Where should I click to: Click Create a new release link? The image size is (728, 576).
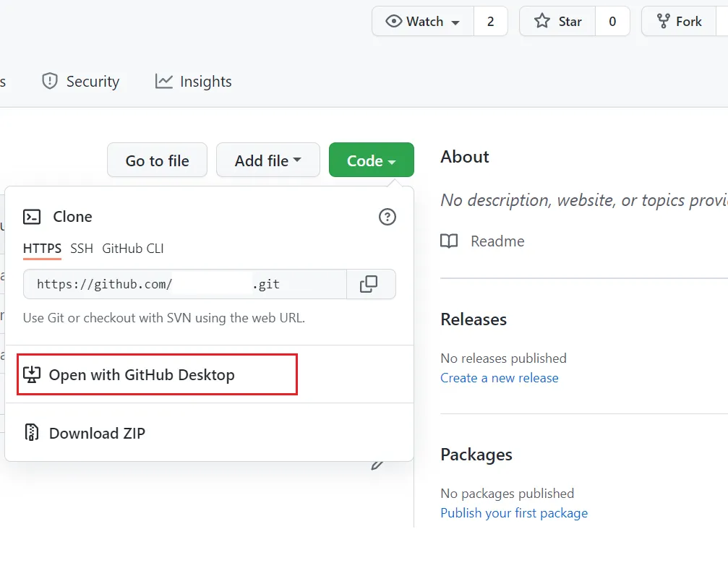[499, 378]
